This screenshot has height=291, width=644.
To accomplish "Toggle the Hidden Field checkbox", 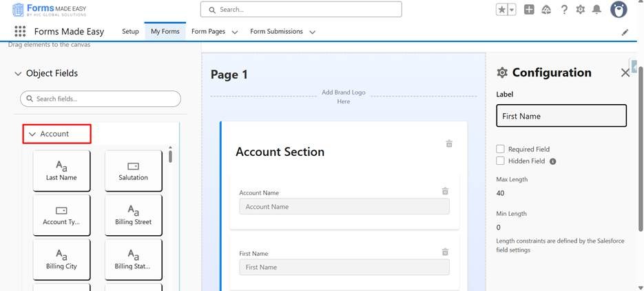I will pyautogui.click(x=501, y=161).
